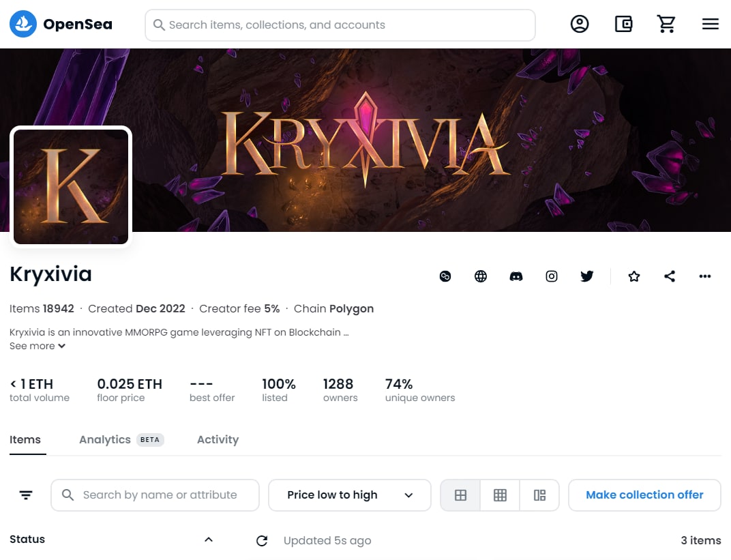The height and width of the screenshot is (560, 731).
Task: Click the Polygon chain link icon
Action: click(x=445, y=276)
